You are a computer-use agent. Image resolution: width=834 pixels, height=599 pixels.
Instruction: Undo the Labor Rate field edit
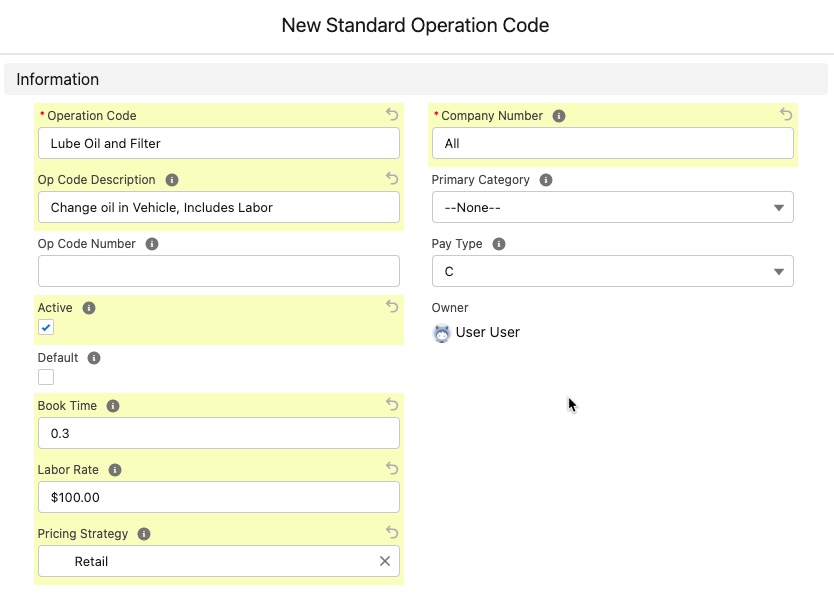[392, 468]
